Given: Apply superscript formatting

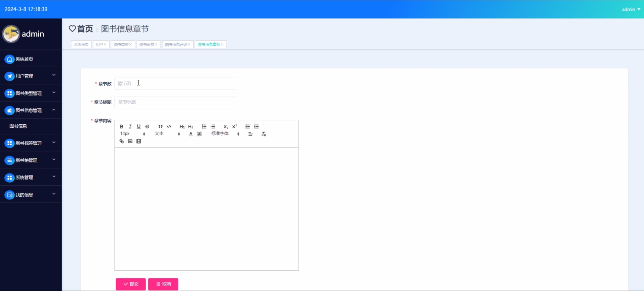Looking at the screenshot, I should [235, 126].
